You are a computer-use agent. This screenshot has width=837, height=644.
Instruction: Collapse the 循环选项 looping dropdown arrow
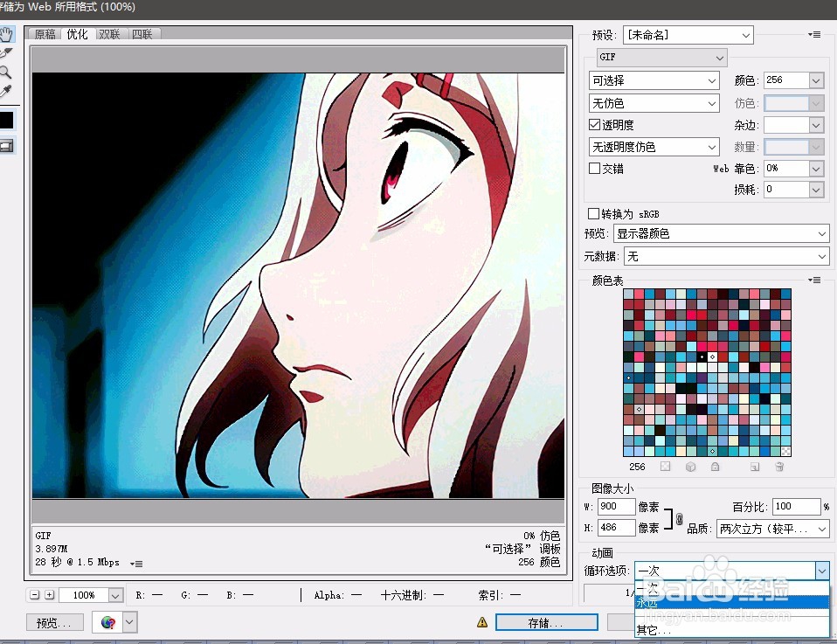point(821,571)
